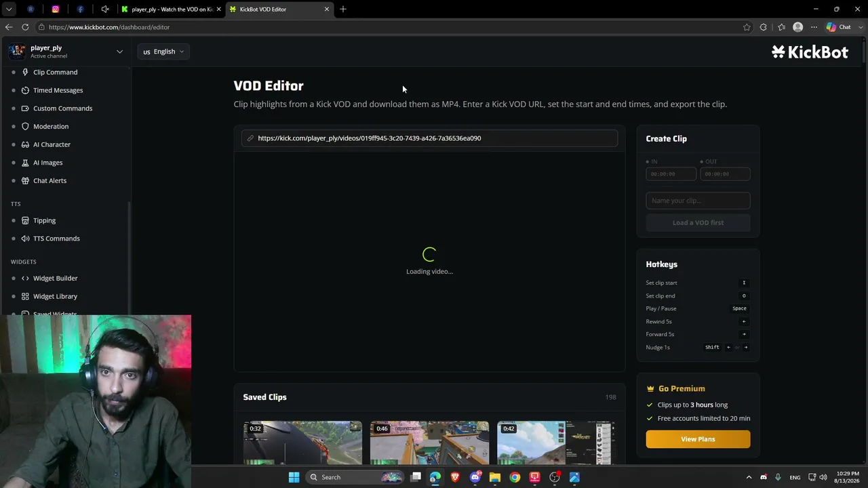
Task: Click the VOD Editor page heading
Action: tap(269, 86)
